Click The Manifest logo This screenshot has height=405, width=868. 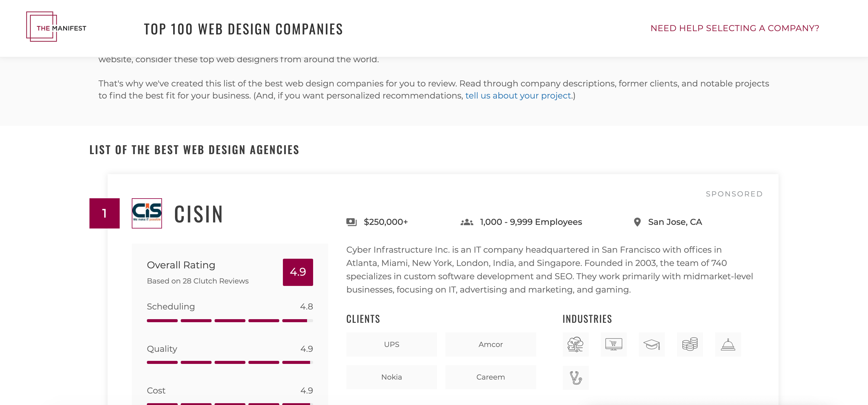click(56, 27)
